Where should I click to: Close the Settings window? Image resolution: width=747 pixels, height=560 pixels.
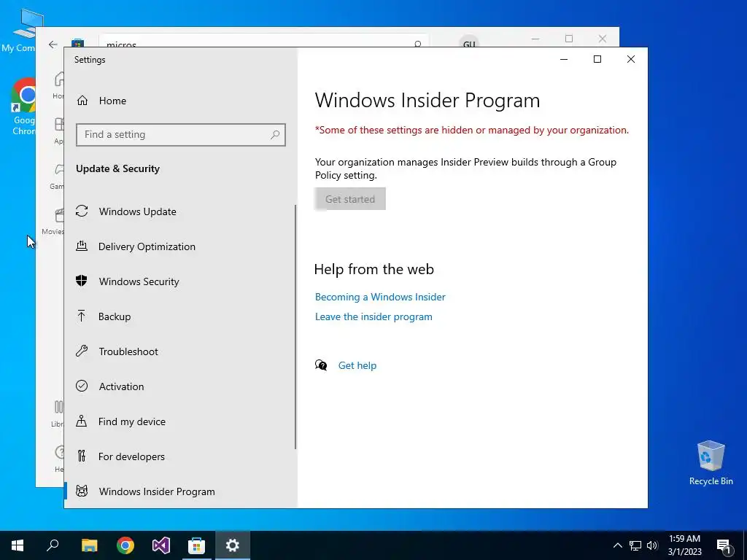coord(631,59)
